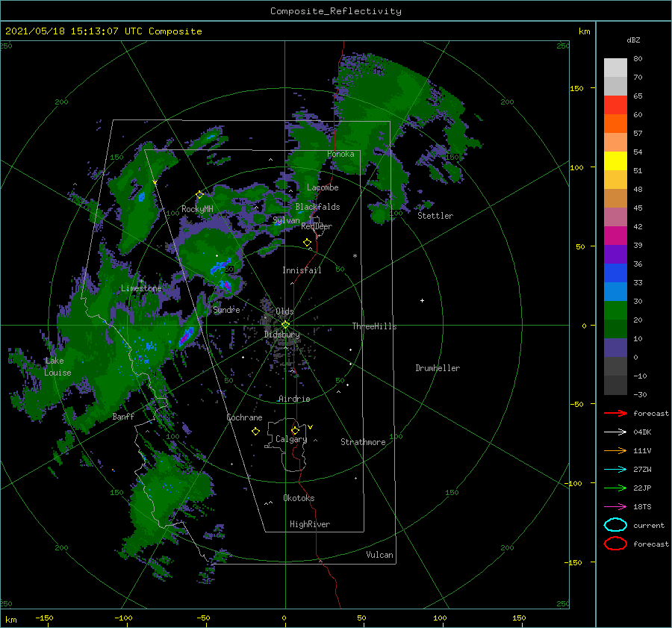
Task: Click the Didsbury city label
Action: point(282,335)
